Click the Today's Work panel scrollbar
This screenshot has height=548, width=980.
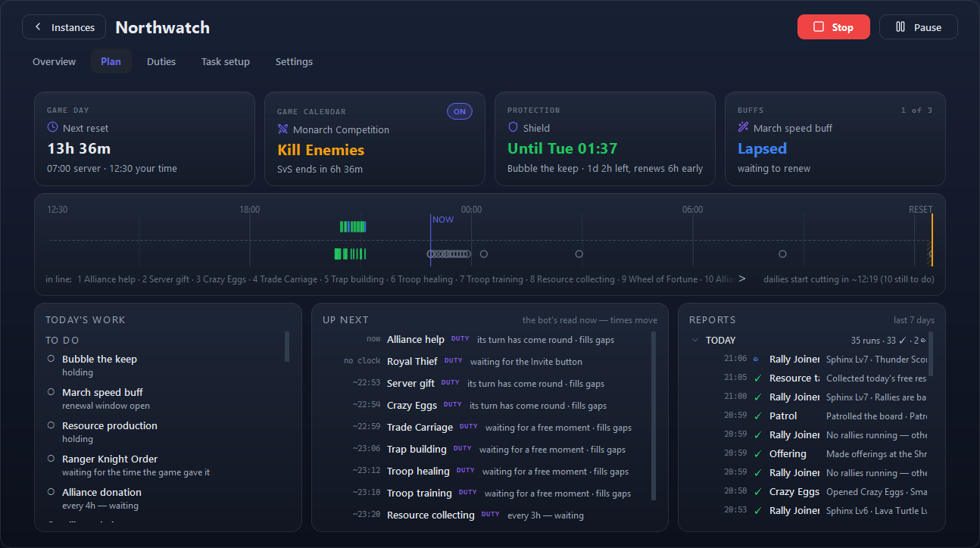pyautogui.click(x=287, y=347)
